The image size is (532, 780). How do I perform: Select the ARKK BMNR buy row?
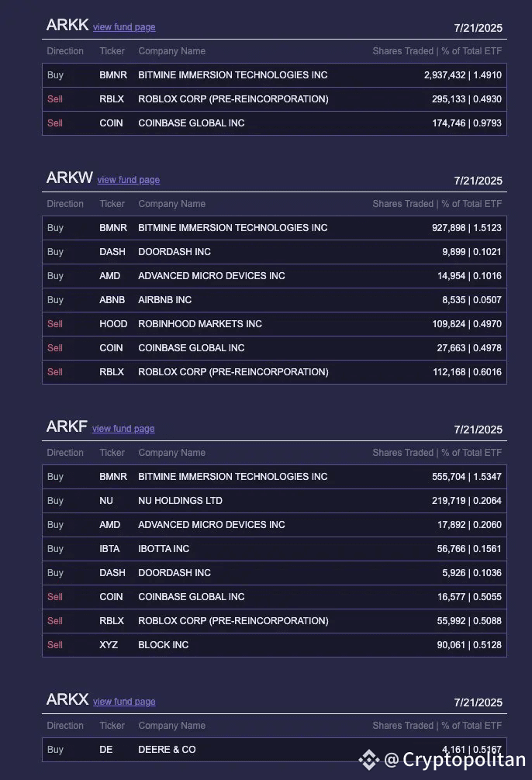(275, 75)
